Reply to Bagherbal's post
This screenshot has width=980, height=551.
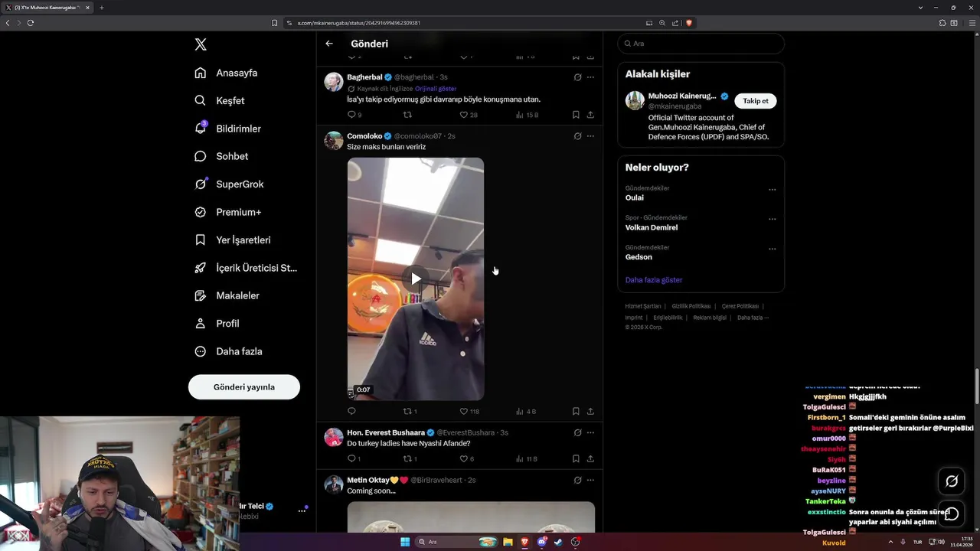click(352, 115)
